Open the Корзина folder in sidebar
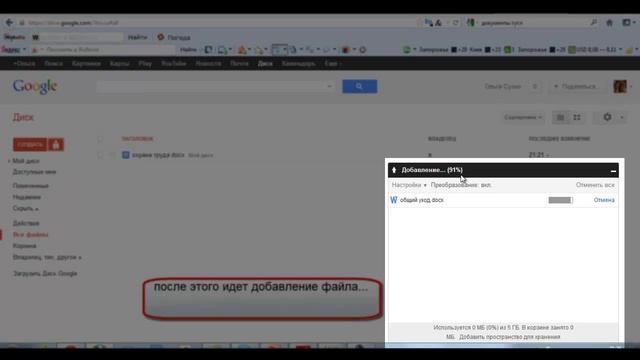Image resolution: width=640 pixels, height=360 pixels. [24, 246]
